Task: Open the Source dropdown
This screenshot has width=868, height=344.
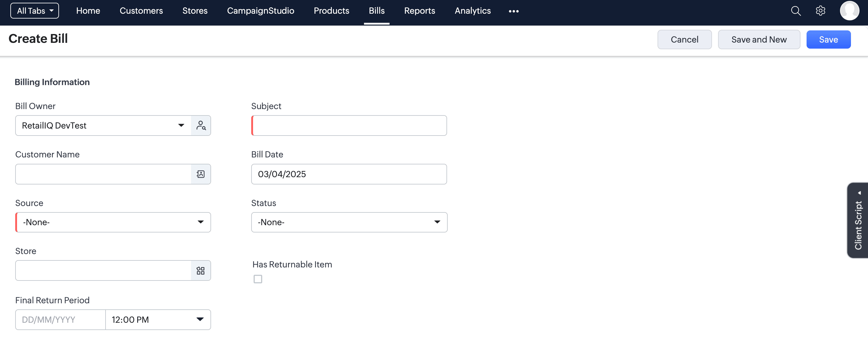Action: click(x=113, y=222)
